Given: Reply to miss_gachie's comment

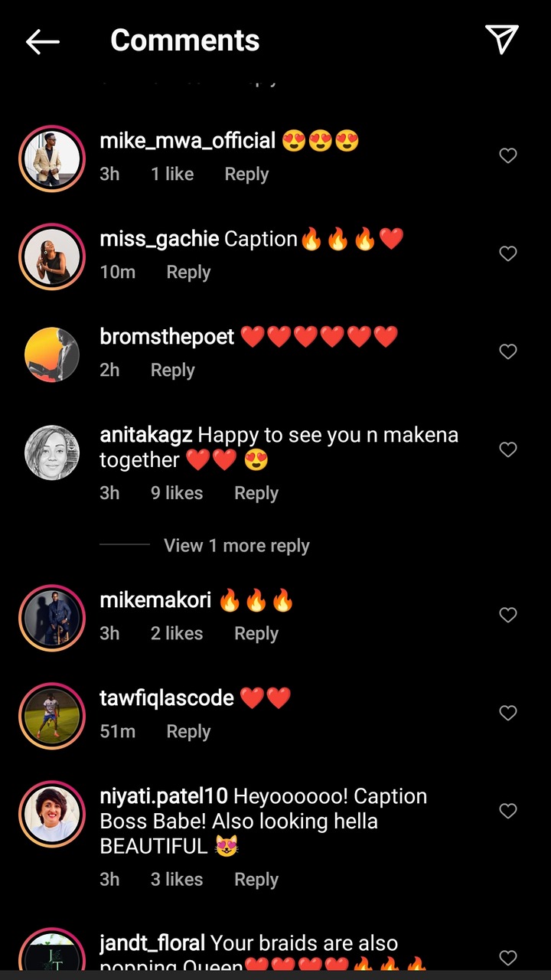Looking at the screenshot, I should click(x=188, y=273).
